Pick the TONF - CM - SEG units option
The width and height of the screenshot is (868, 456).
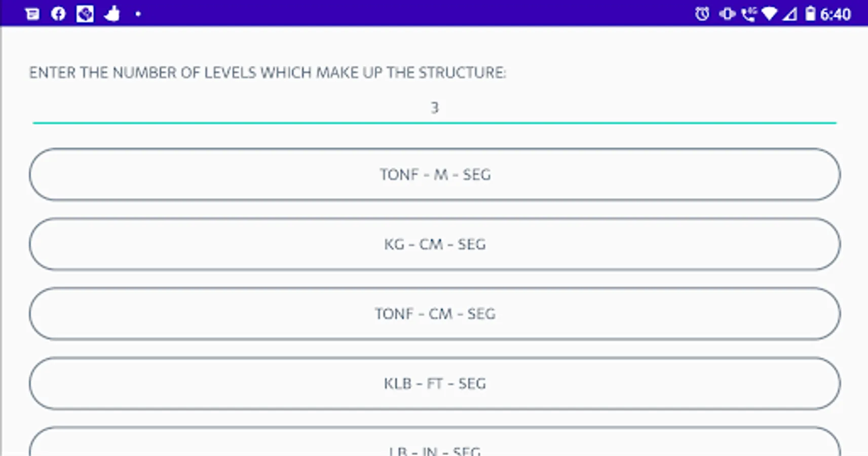434,314
